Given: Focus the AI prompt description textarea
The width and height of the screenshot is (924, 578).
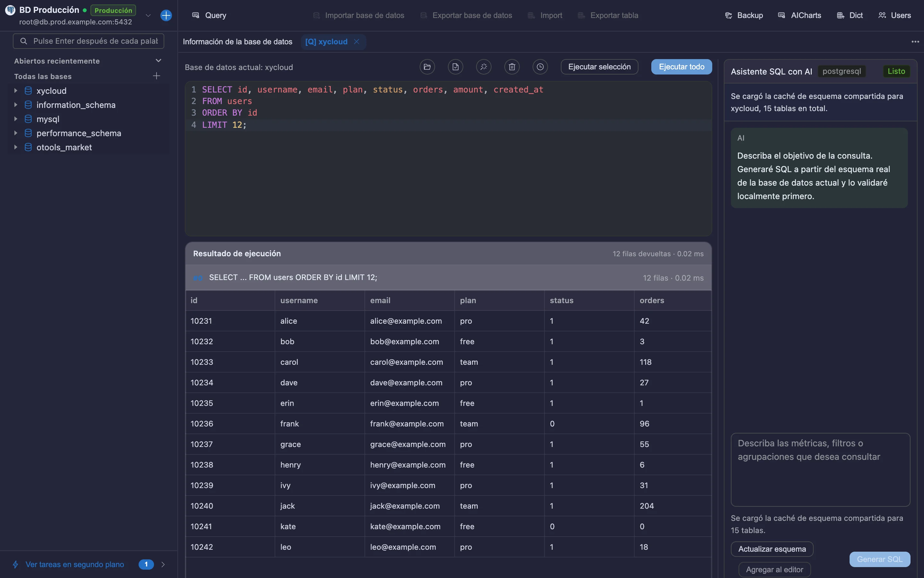Looking at the screenshot, I should coord(820,469).
